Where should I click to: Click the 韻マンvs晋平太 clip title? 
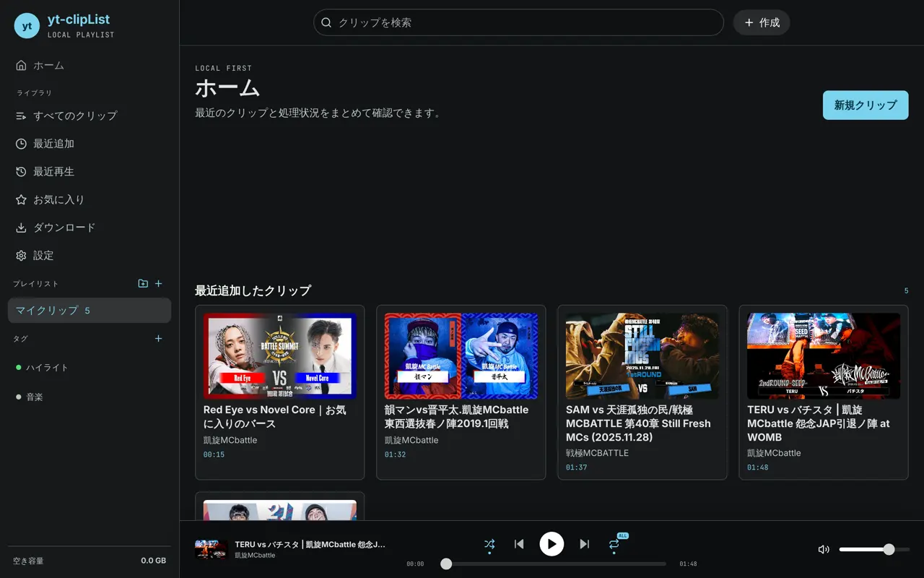click(x=457, y=417)
